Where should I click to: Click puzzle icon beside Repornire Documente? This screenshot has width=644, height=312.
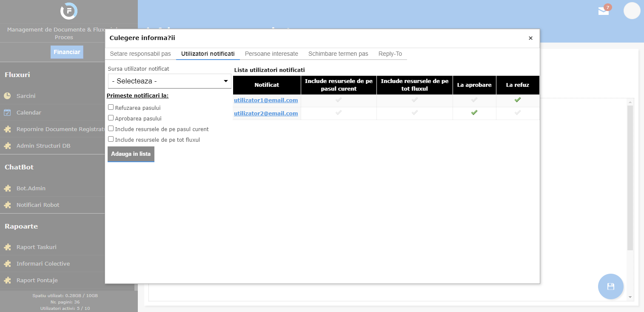7,129
